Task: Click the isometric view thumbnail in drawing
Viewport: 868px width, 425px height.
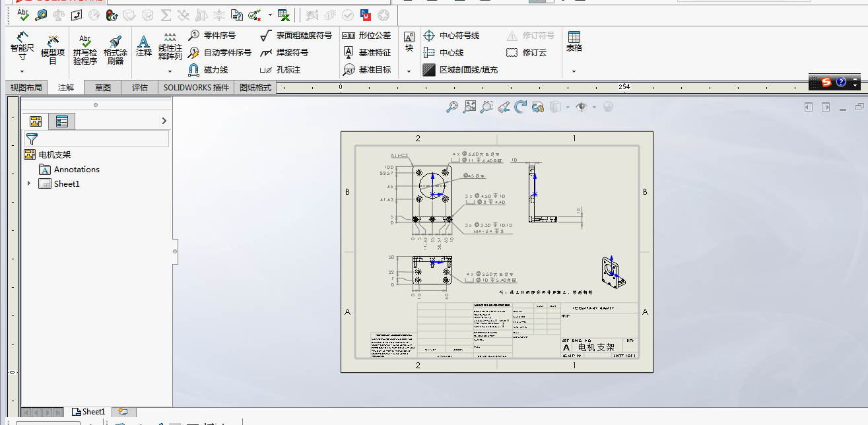Action: (613, 272)
